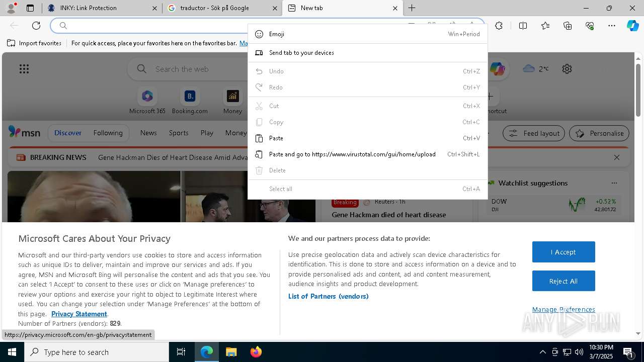Open Microsoft Edge taskbar icon
Screen dimensions: 644x362
tap(207, 352)
